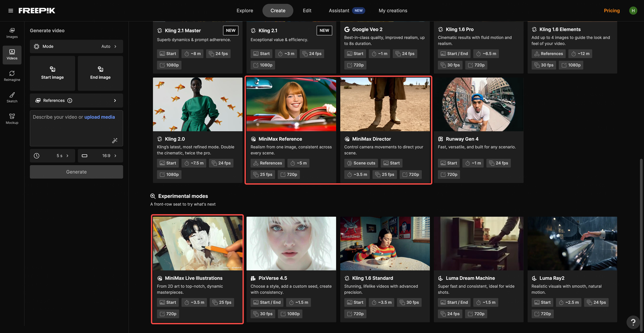The image size is (644, 333).
Task: Go to My creations tab
Action: pos(393,11)
